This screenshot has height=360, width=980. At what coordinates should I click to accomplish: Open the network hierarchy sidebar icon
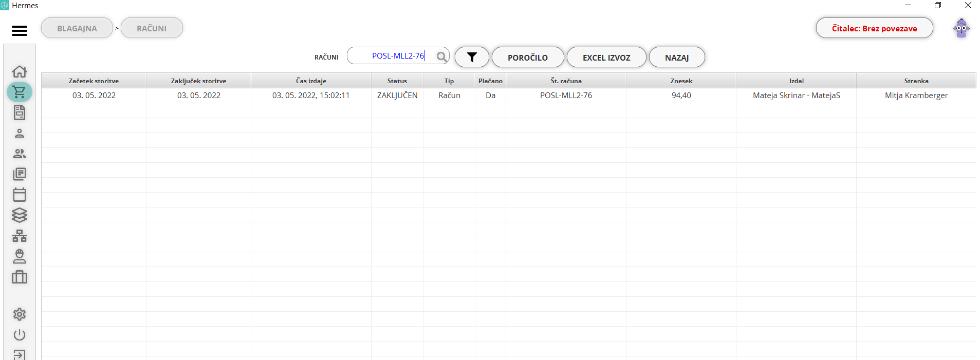[20, 236]
